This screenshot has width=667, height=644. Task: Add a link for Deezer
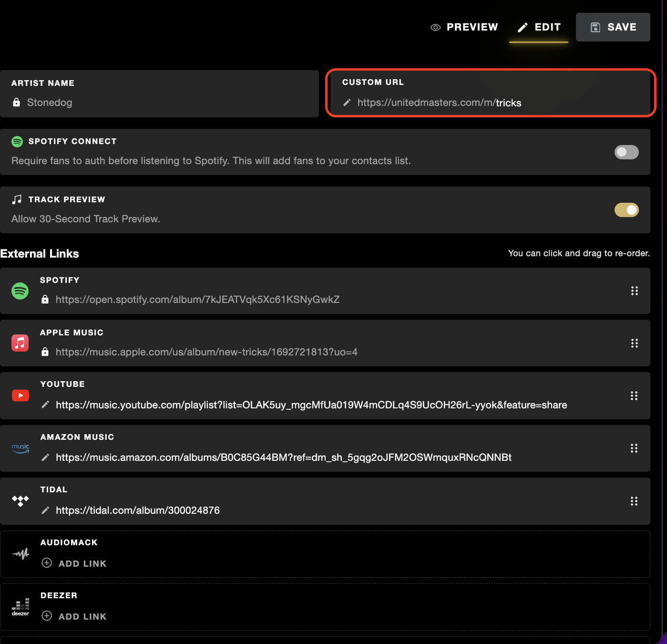tap(74, 616)
